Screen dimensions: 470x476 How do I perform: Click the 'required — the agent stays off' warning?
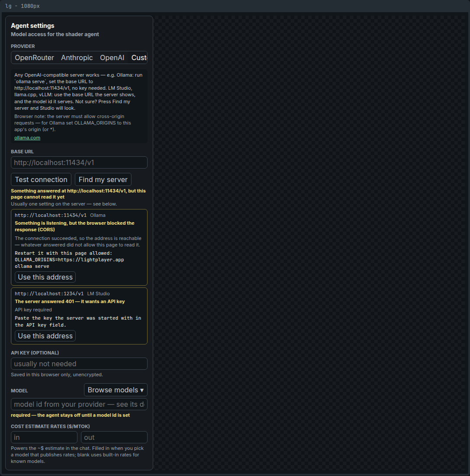[x=70, y=415]
